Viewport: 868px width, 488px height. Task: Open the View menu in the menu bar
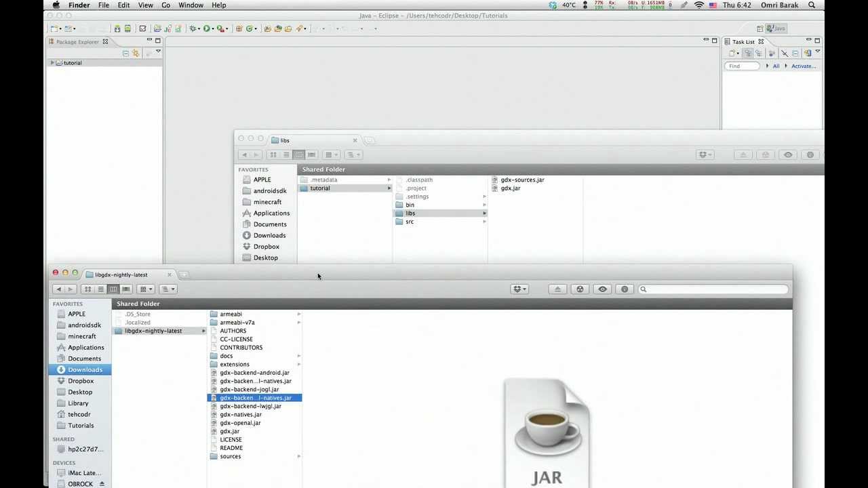tap(145, 5)
